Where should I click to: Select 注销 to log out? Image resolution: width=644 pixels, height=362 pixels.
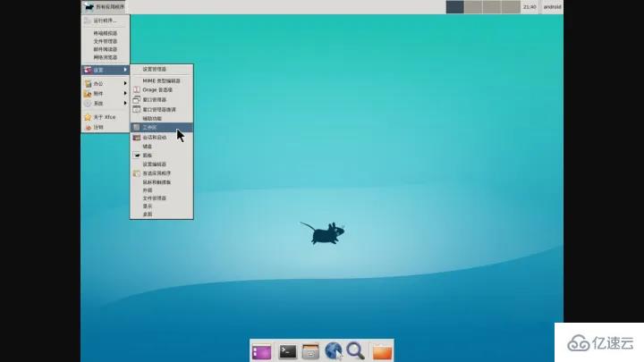tap(99, 127)
